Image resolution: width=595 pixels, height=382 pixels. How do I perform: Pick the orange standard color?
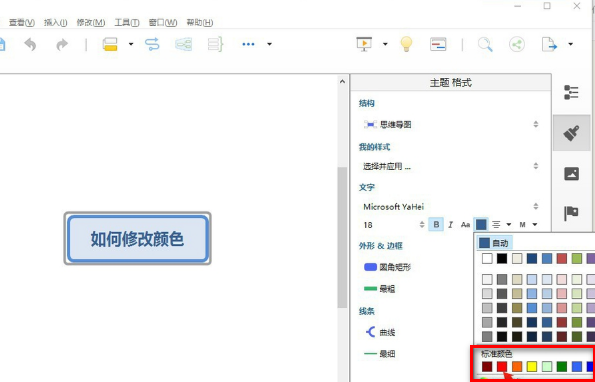coord(517,366)
